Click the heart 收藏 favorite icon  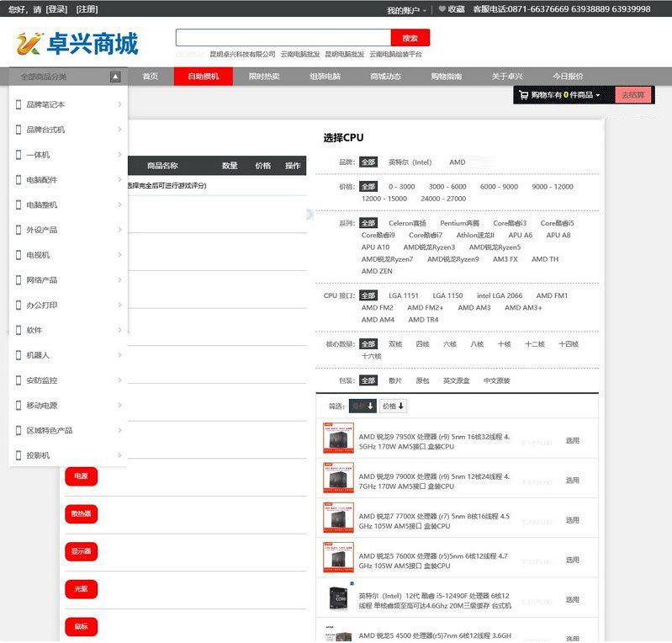pyautogui.click(x=442, y=9)
